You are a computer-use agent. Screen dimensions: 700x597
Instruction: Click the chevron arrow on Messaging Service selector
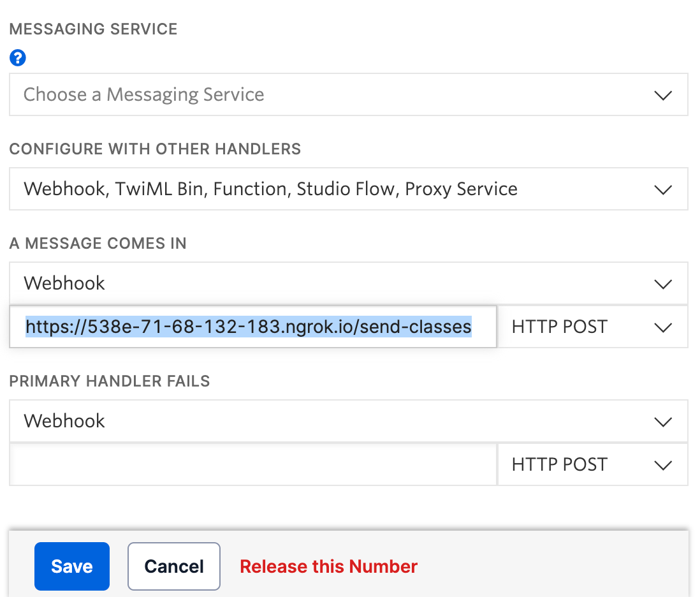click(x=663, y=95)
